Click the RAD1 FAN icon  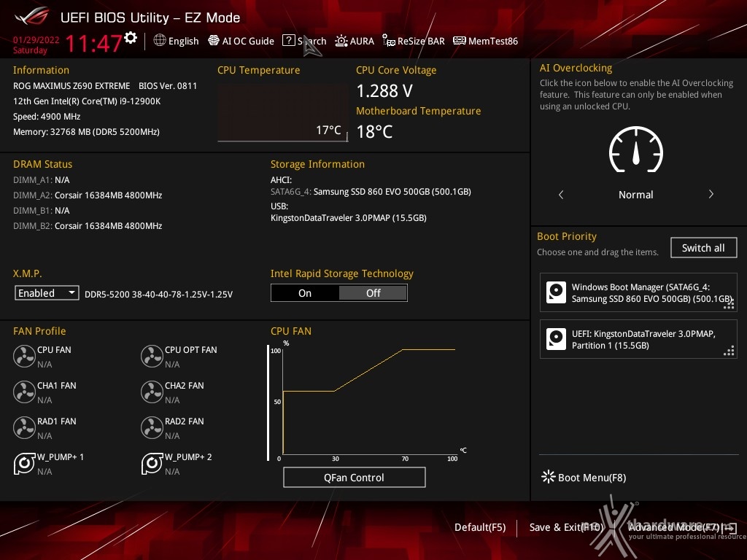tap(24, 427)
